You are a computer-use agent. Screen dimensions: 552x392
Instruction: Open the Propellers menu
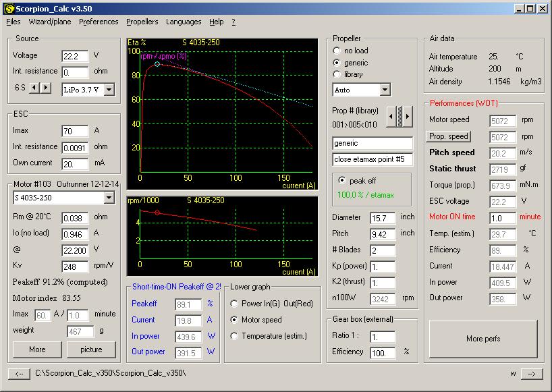coord(142,22)
